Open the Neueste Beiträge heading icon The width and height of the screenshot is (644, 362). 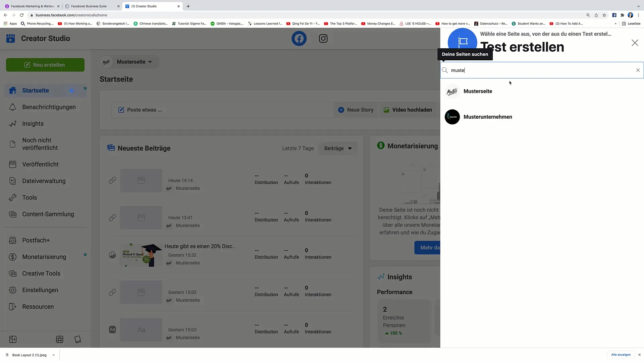tap(111, 148)
